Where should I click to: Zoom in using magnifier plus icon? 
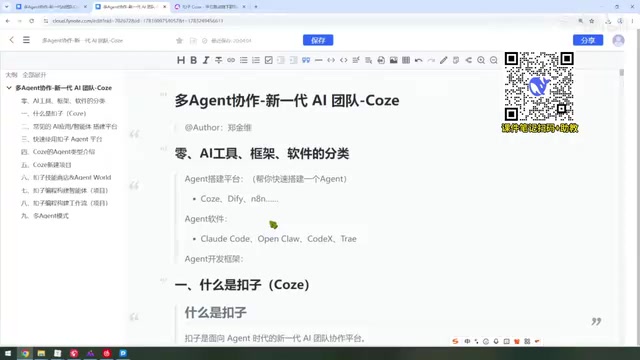coord(481,60)
